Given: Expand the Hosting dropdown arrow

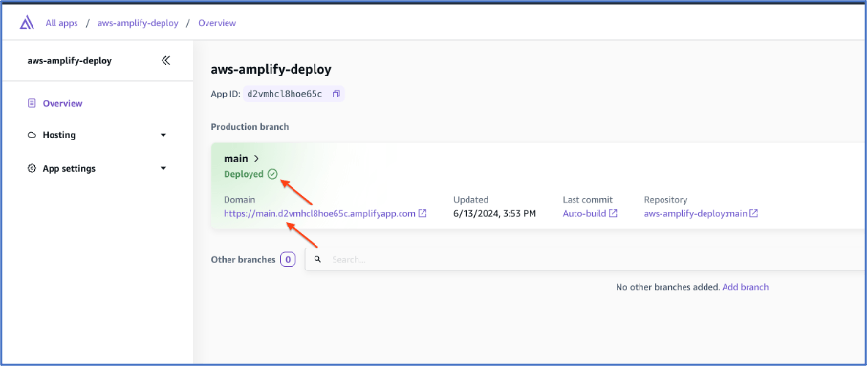Looking at the screenshot, I should click(163, 135).
